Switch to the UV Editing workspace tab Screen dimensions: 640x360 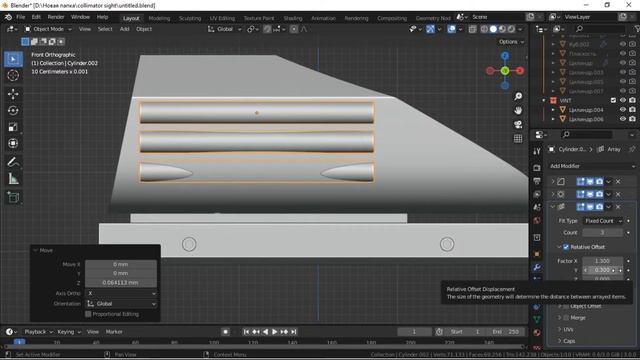click(x=222, y=18)
